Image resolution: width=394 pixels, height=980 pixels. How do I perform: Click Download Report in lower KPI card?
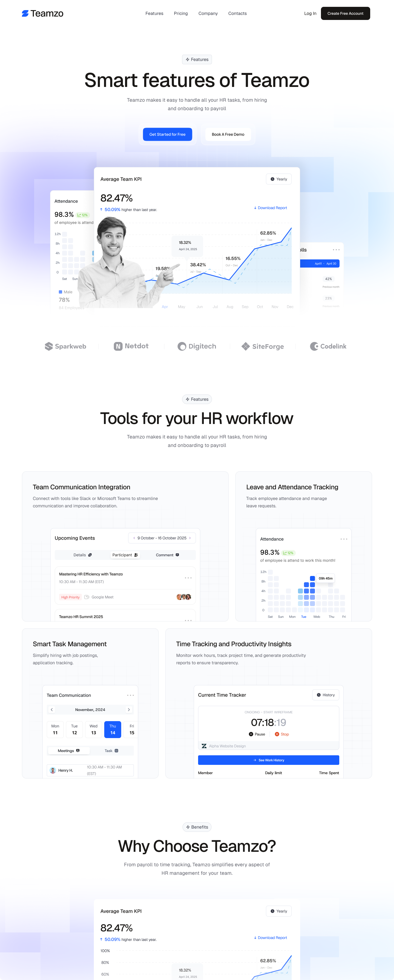tap(270, 938)
